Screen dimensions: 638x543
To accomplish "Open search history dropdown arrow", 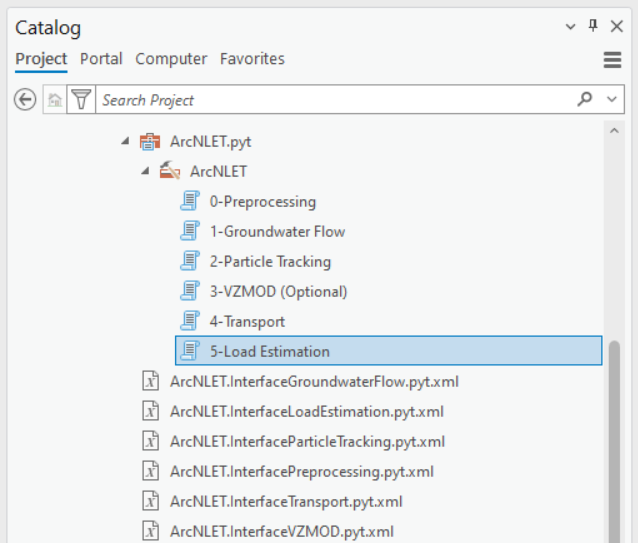I will (x=612, y=99).
